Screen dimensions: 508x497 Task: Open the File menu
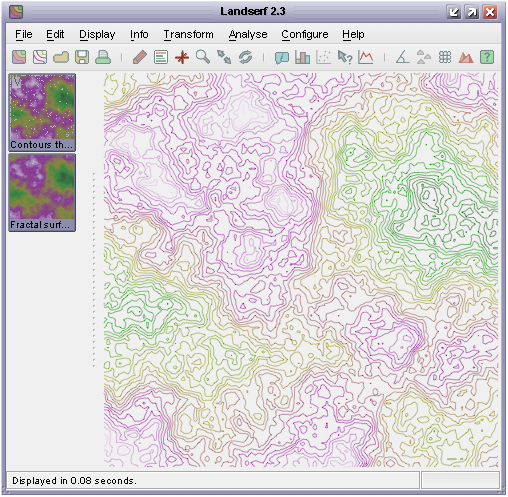[24, 34]
